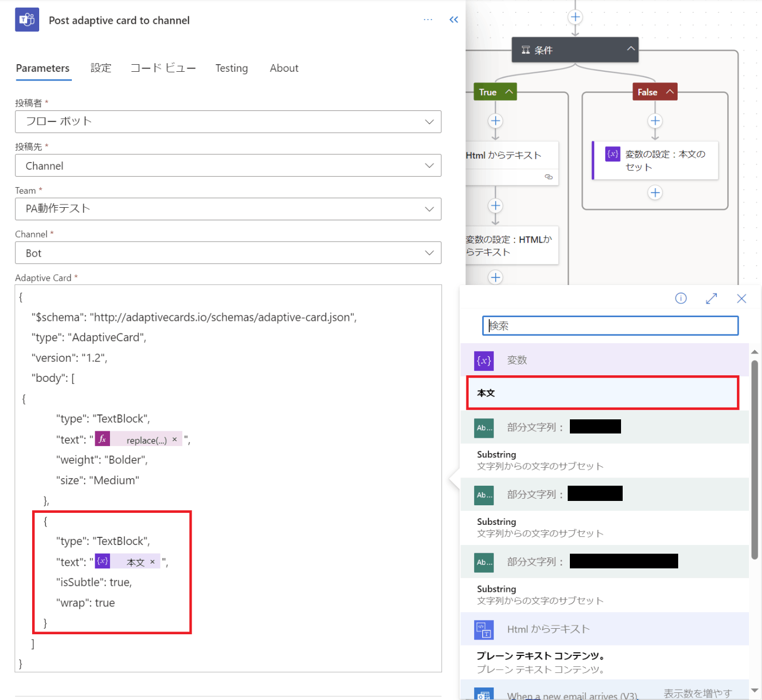Click the Html からテキスト section icon in list
The height and width of the screenshot is (700, 762).
(x=484, y=630)
